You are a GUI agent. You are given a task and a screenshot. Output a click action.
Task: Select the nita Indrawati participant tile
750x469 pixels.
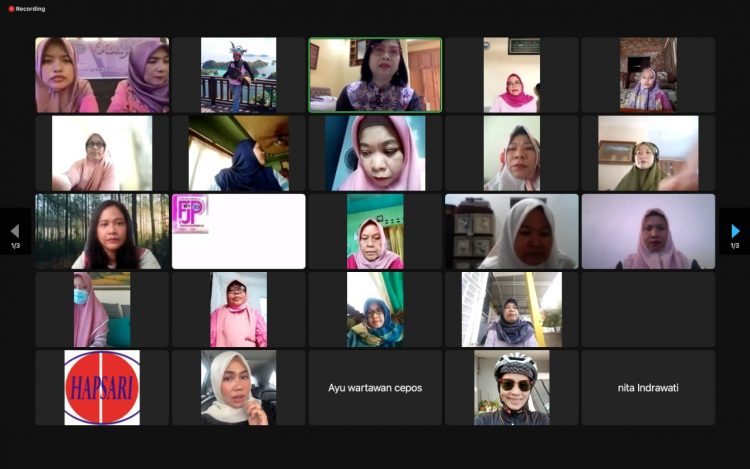648,387
